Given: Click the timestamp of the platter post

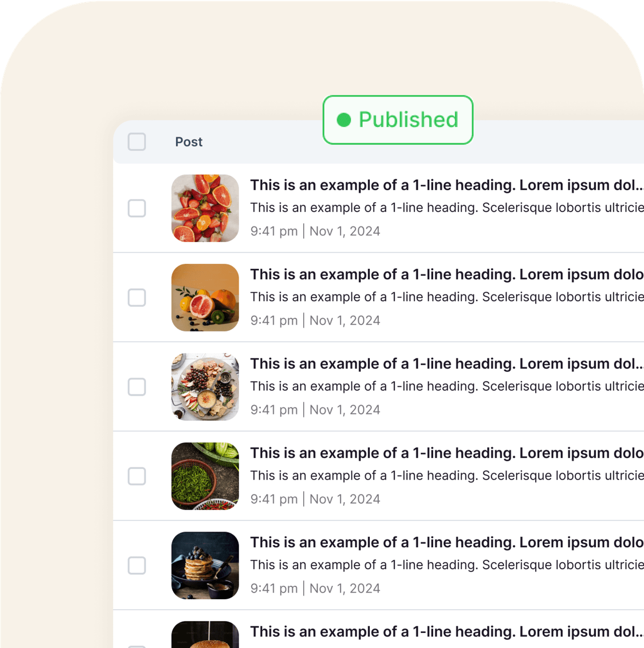Looking at the screenshot, I should pyautogui.click(x=315, y=410).
